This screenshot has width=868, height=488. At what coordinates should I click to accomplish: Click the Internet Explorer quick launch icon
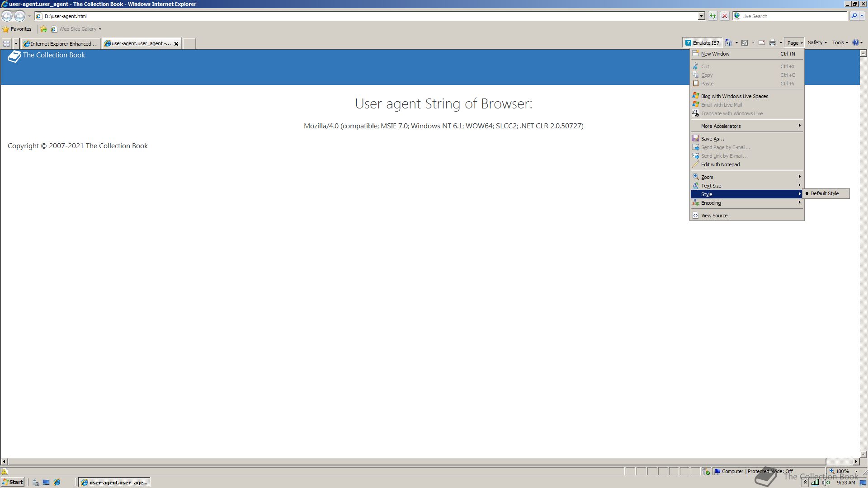pyautogui.click(x=57, y=483)
